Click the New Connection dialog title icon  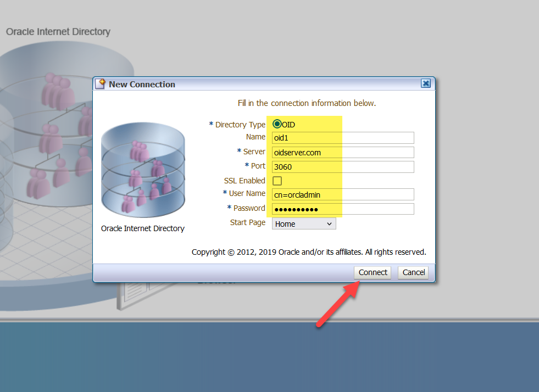tap(101, 84)
